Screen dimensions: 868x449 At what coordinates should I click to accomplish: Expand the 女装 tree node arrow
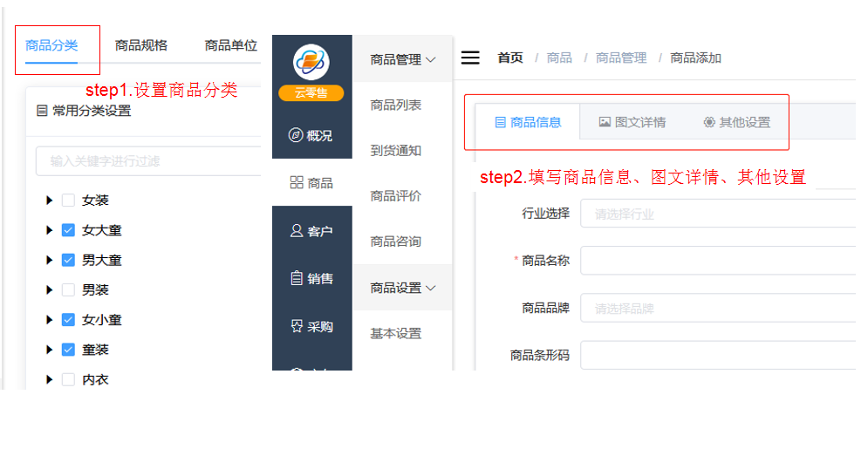click(49, 201)
